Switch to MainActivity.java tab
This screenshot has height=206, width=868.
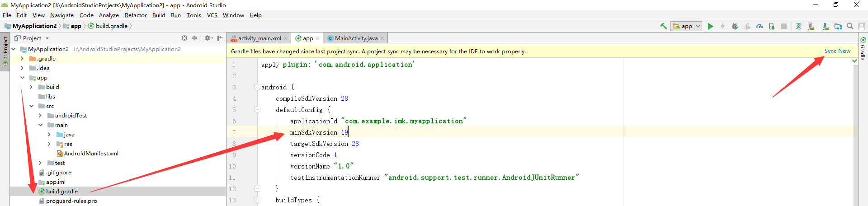click(356, 38)
